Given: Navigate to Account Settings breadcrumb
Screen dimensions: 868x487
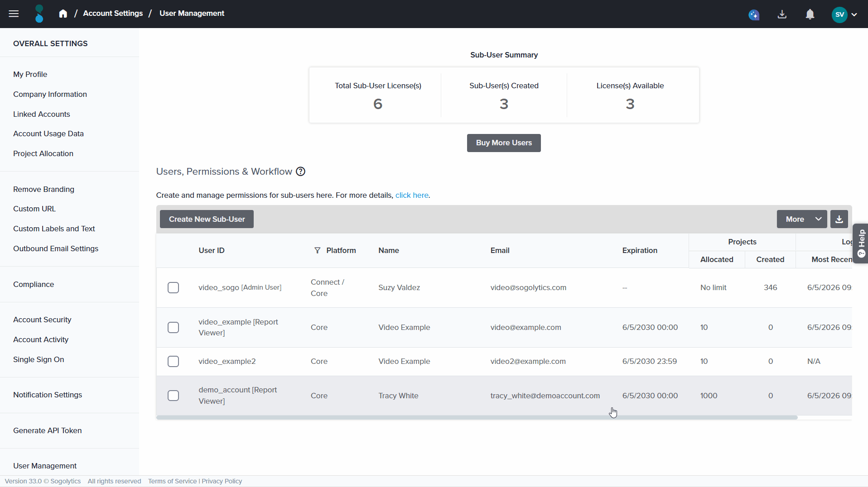Looking at the screenshot, I should tap(113, 14).
